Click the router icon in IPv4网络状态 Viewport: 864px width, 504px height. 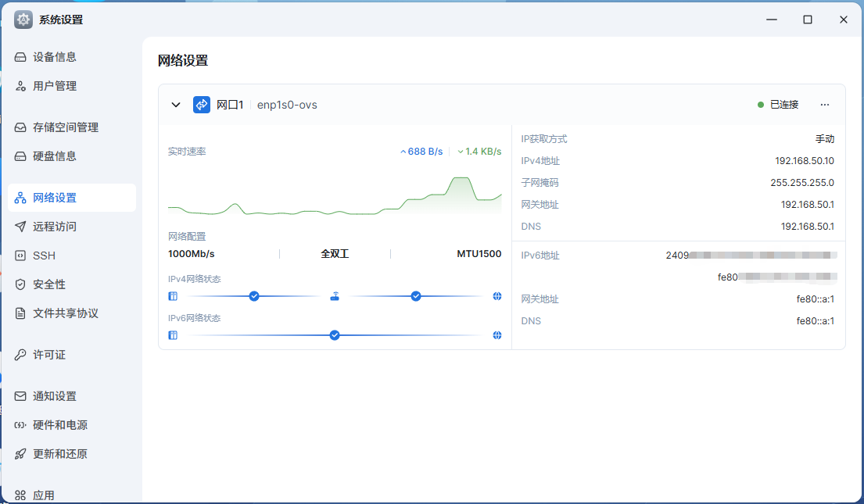335,297
